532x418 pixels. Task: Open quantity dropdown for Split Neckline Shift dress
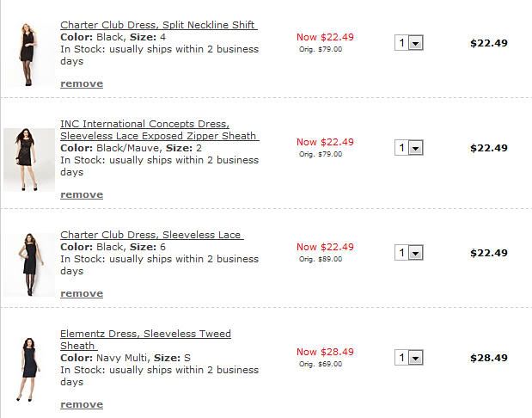[416, 43]
